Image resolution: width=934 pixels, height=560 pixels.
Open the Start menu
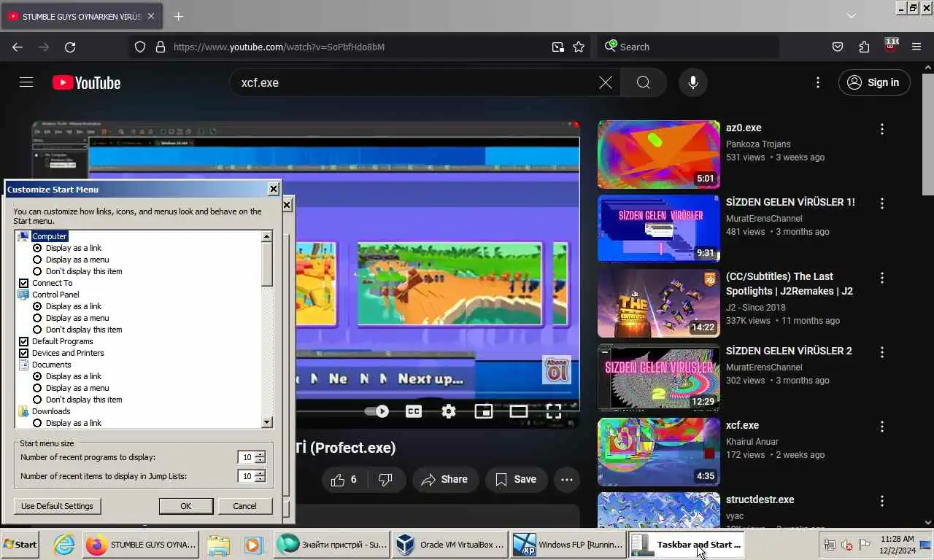[20, 545]
